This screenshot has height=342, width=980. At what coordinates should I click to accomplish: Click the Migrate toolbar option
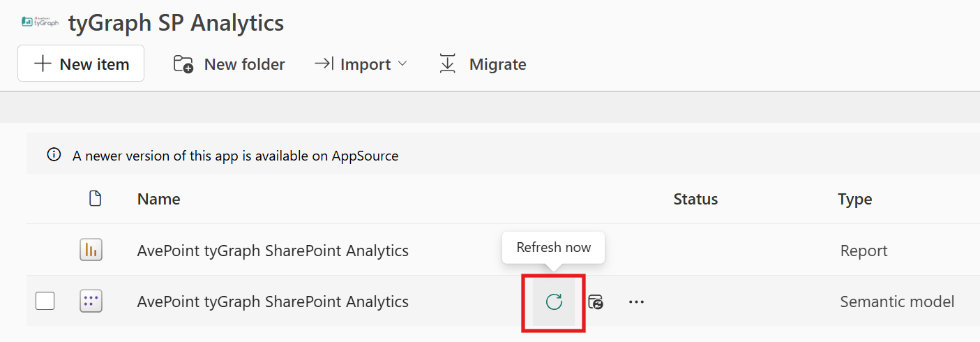pyautogui.click(x=482, y=64)
